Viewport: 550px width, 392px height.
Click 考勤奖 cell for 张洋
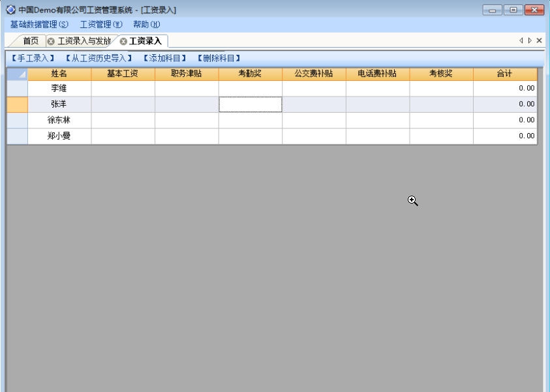point(251,104)
